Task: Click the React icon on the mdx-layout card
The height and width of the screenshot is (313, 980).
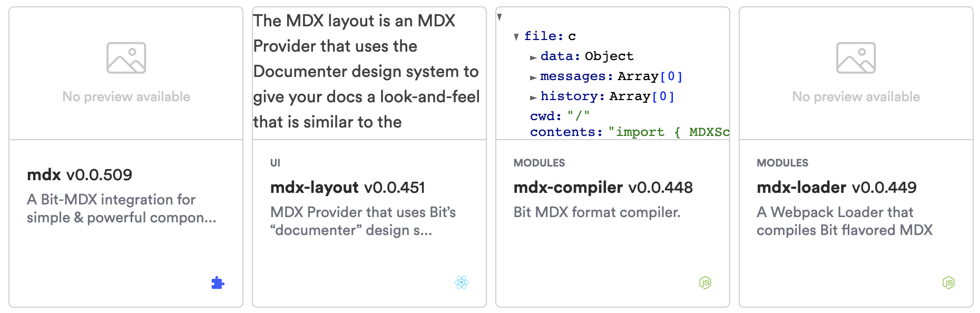Action: pos(461,283)
